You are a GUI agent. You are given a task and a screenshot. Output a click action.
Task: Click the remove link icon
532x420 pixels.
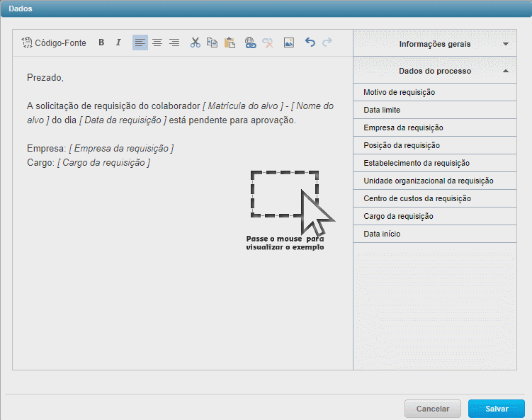tap(267, 42)
